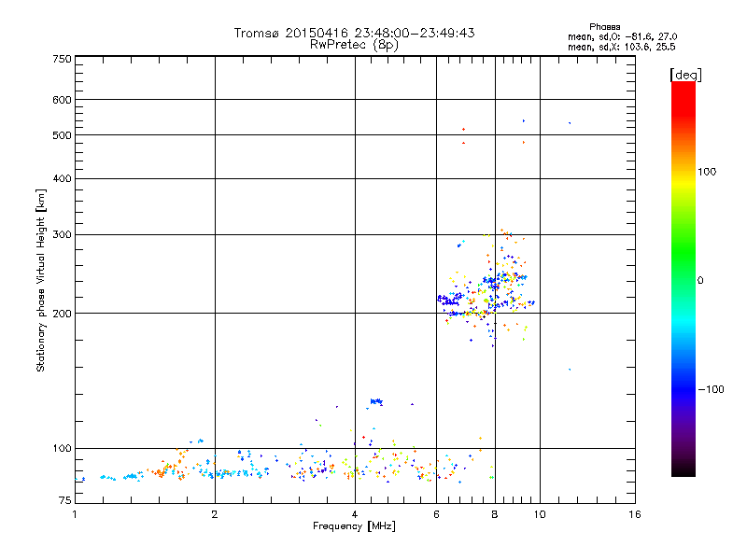Click the plot title 'Tromsø 20150416 23:48:00-23:49:43'
747x560 pixels.
(x=355, y=33)
